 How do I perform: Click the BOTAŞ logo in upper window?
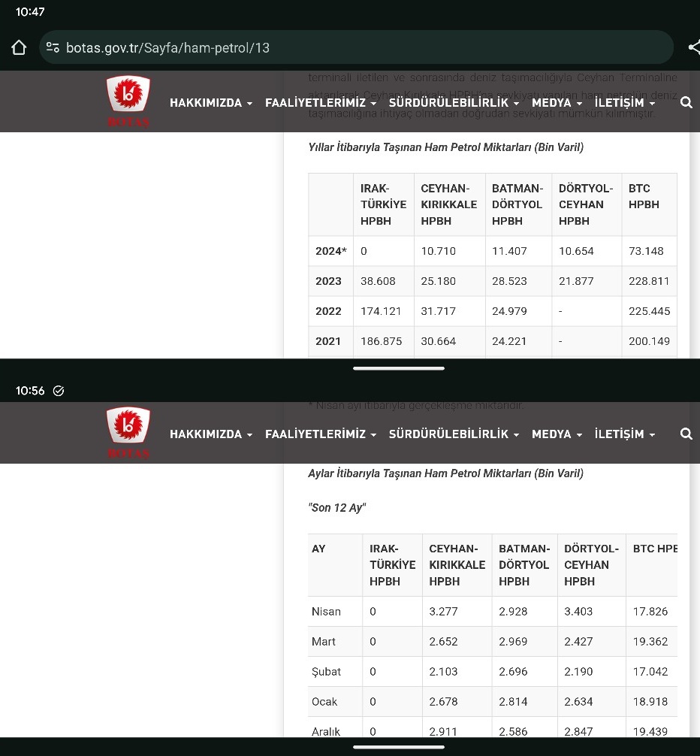tap(128, 101)
